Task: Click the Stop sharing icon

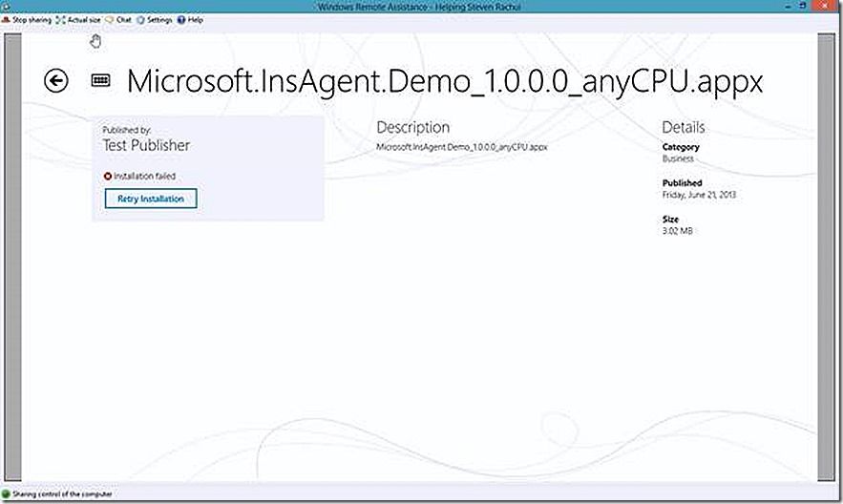Action: click(x=6, y=20)
